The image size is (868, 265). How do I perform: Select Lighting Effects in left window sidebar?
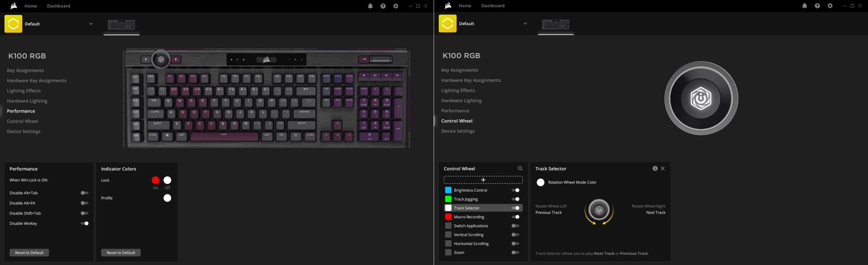[24, 91]
